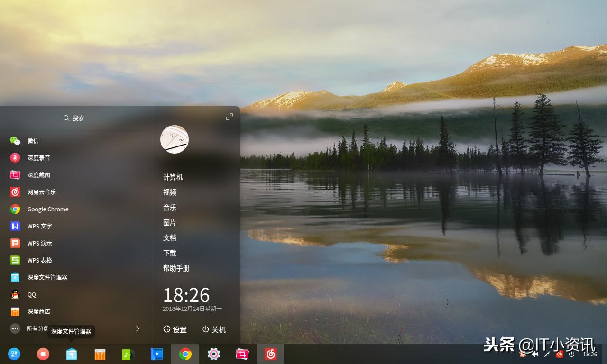Open the volume icon in the system tray

535,354
